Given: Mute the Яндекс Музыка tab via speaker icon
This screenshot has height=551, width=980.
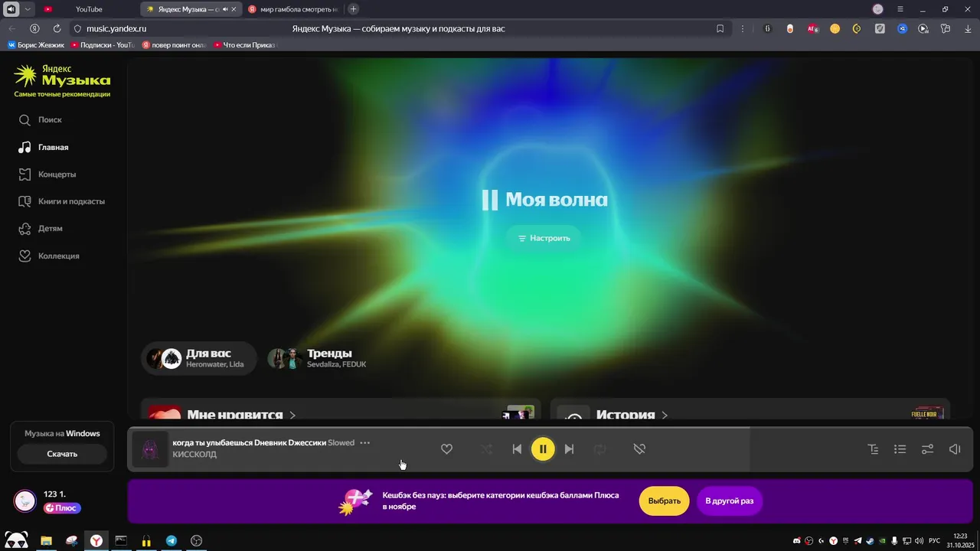Looking at the screenshot, I should (x=225, y=9).
